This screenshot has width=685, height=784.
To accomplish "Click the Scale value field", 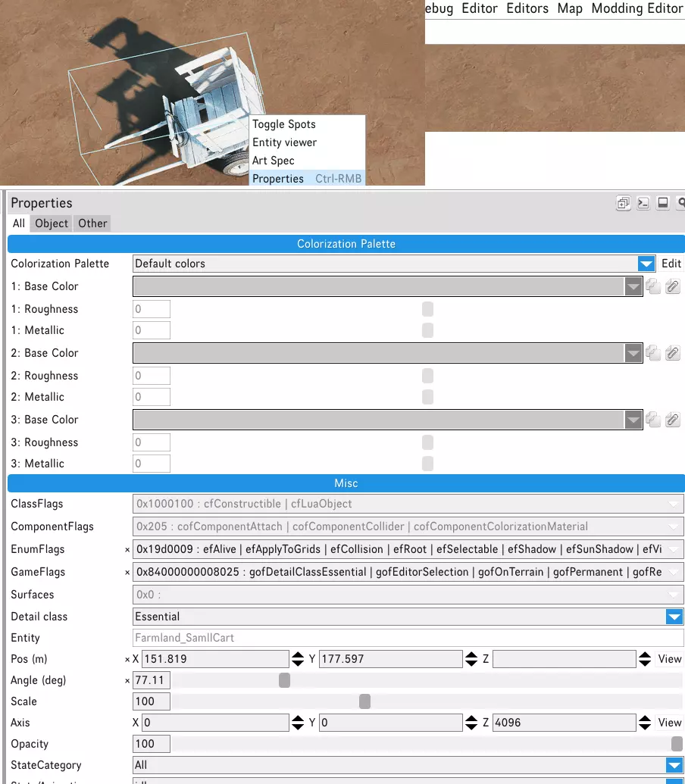I will click(152, 701).
